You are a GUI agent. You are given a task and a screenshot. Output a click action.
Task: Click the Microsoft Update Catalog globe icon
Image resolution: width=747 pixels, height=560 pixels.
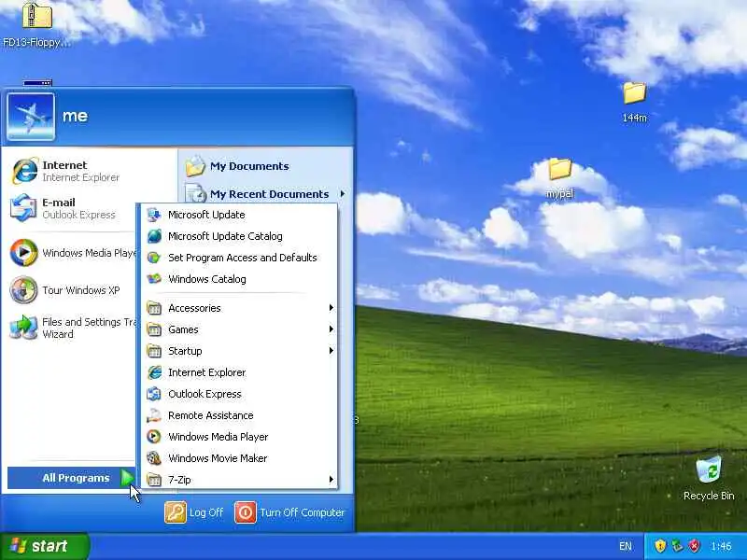(x=154, y=236)
